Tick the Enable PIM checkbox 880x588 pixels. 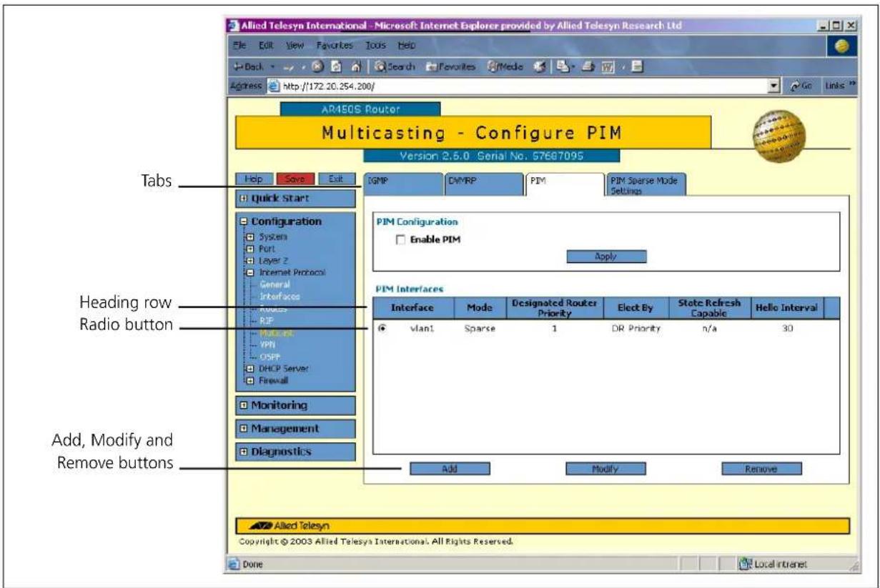point(400,239)
